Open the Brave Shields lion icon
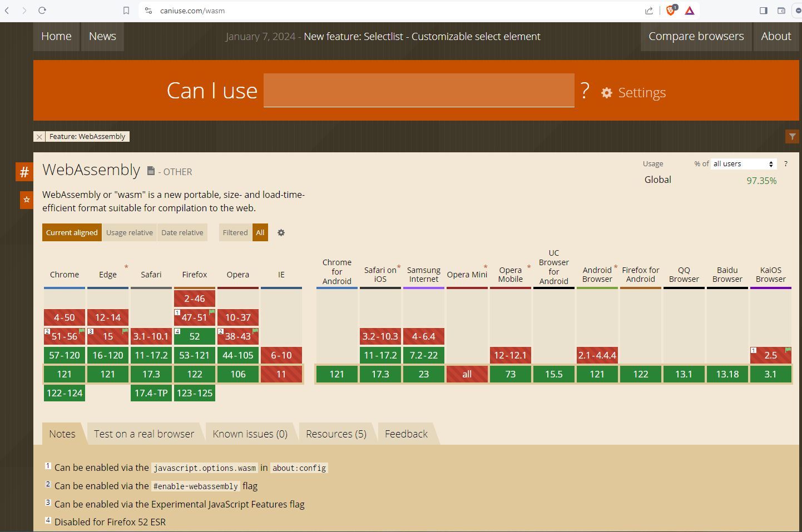802x532 pixels. 671,10
